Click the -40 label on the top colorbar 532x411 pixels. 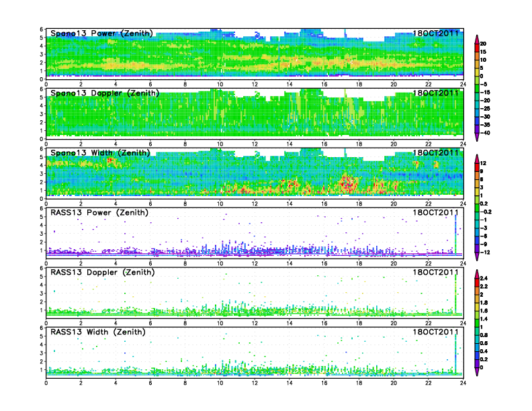click(x=485, y=133)
